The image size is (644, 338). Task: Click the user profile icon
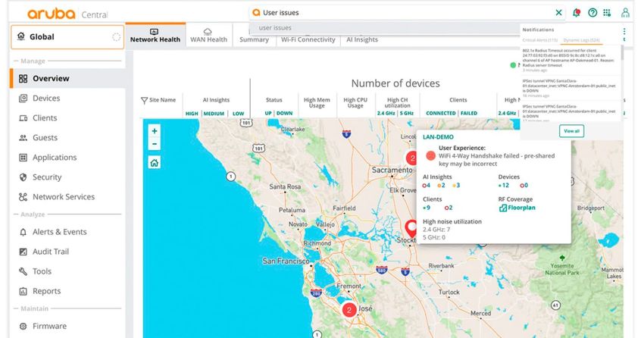click(x=625, y=13)
